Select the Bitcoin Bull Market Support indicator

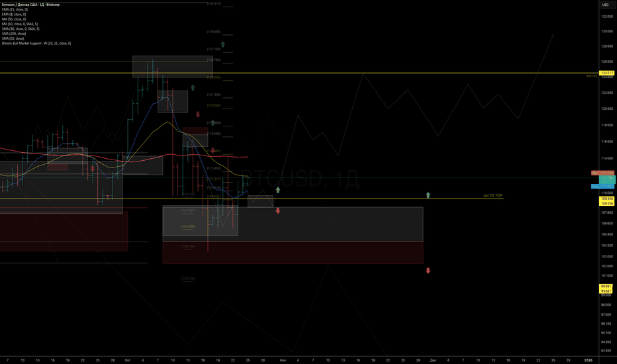36,43
